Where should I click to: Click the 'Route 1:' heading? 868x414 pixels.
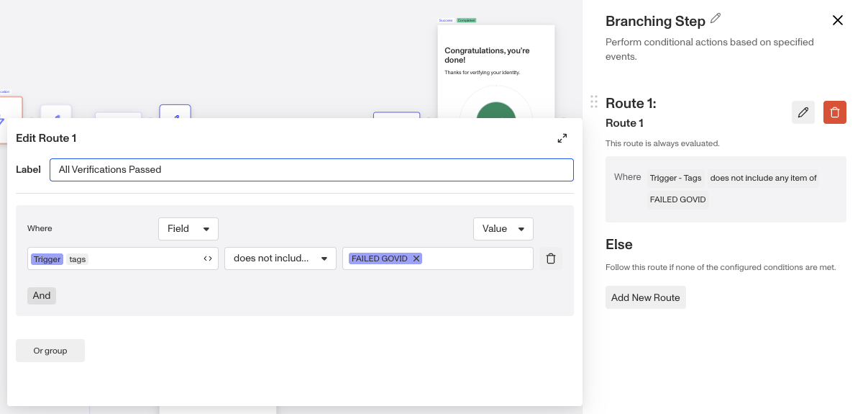(631, 103)
